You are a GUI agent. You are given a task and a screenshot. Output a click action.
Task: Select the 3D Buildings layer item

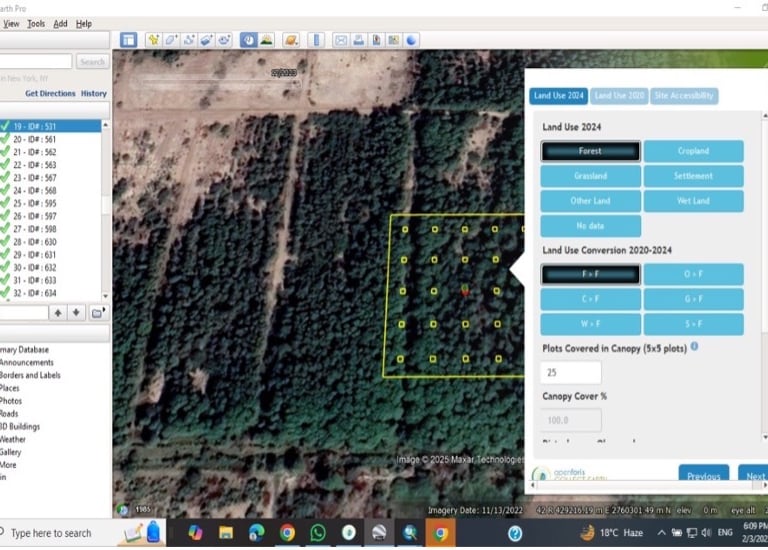(x=20, y=427)
